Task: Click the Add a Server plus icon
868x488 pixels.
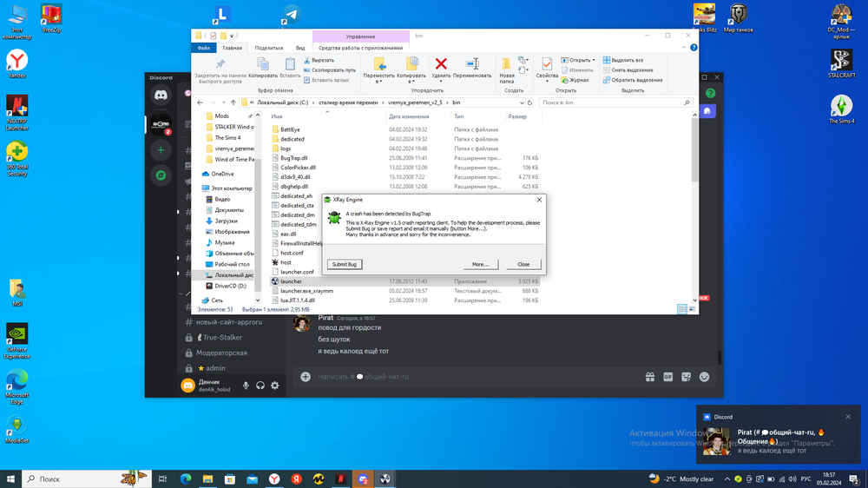Action: point(161,150)
